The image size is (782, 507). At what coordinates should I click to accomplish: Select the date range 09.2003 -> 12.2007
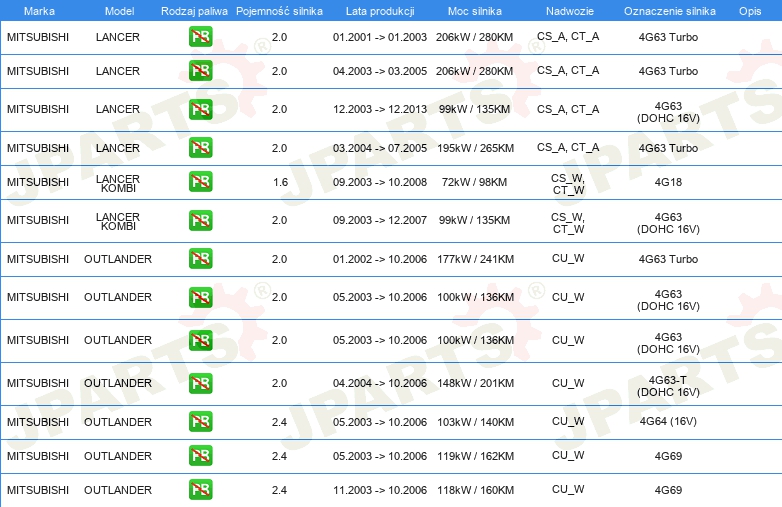380,220
